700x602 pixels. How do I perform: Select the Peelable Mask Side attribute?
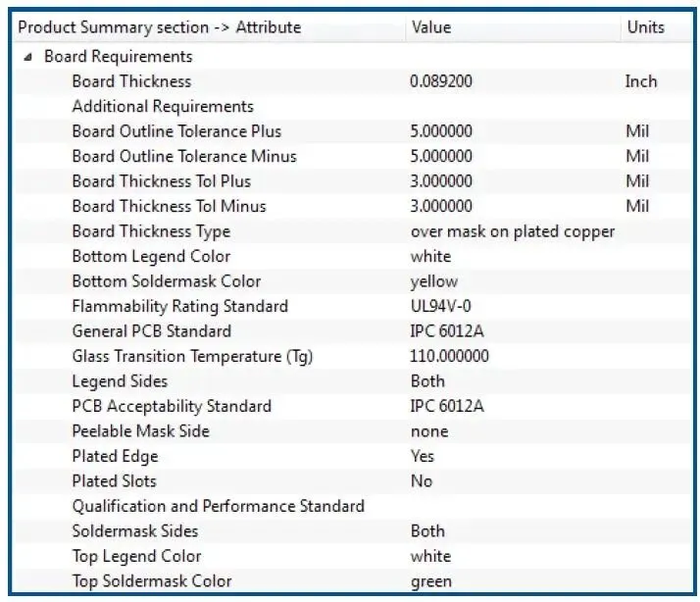(140, 431)
